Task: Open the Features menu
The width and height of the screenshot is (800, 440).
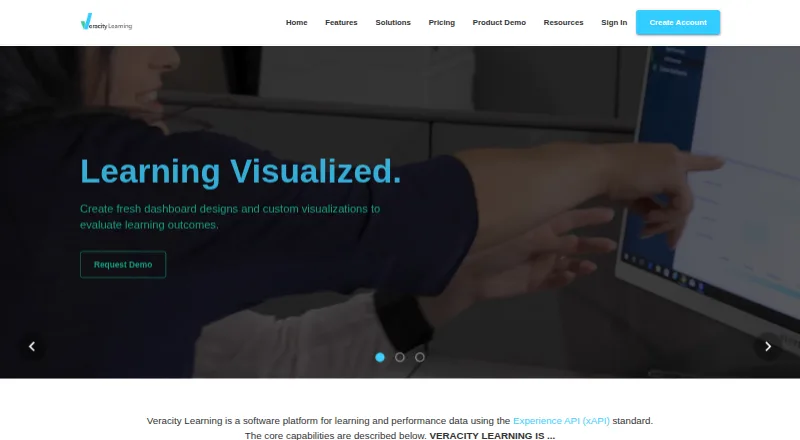Action: coord(341,22)
